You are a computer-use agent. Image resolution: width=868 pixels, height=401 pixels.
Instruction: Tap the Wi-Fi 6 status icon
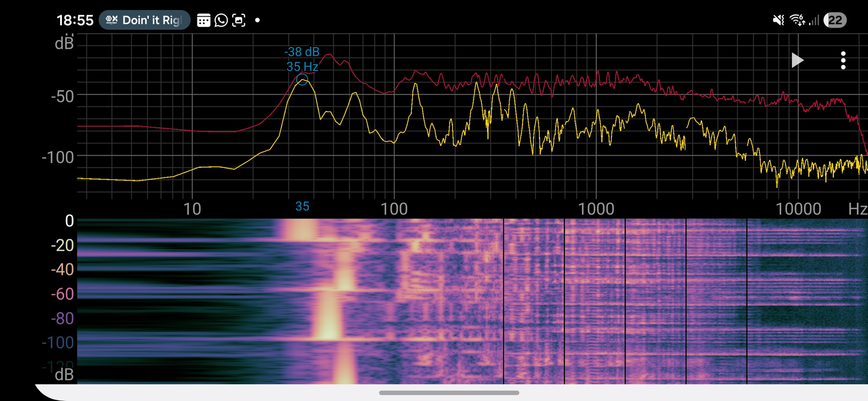coord(797,20)
